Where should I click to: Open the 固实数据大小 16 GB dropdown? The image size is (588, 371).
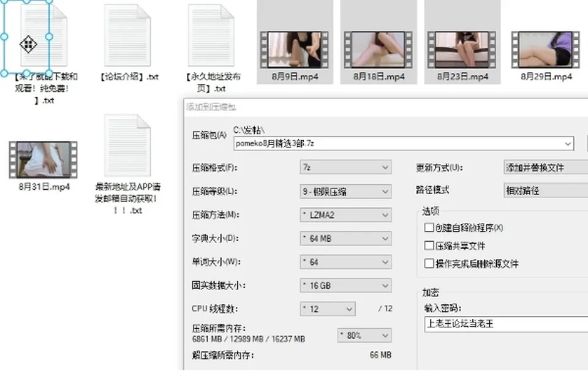point(345,285)
